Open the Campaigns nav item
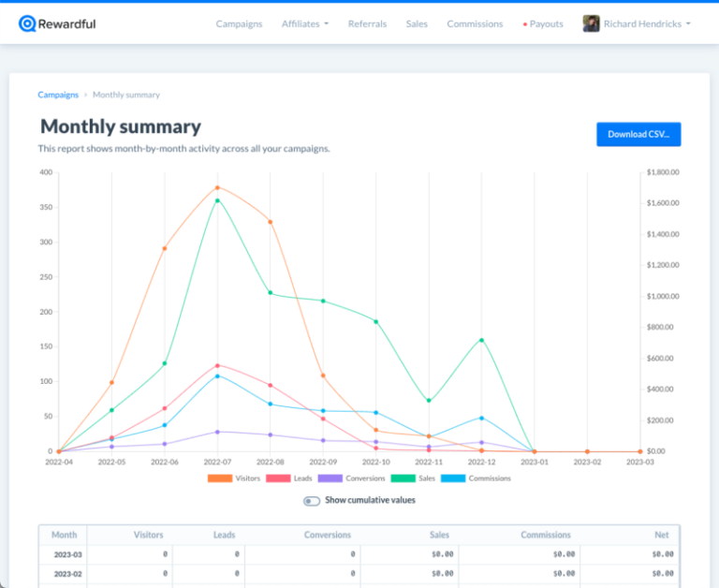719x588 pixels. (239, 24)
